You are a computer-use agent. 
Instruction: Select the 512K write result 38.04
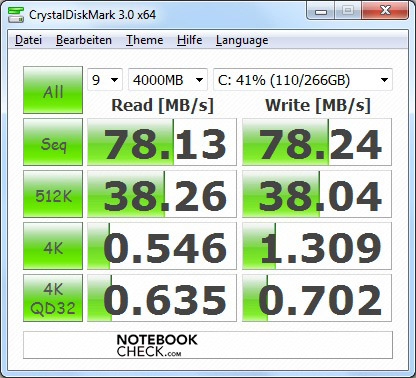(317, 194)
